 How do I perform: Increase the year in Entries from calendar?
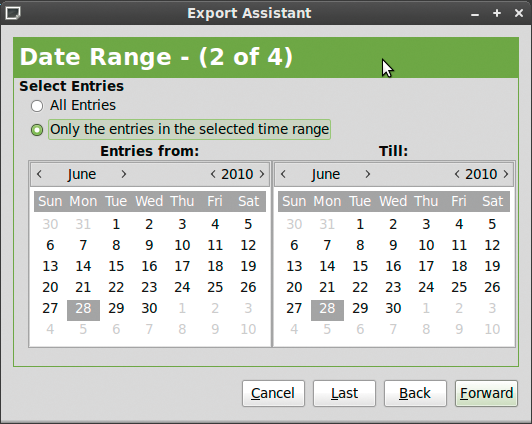tap(262, 174)
